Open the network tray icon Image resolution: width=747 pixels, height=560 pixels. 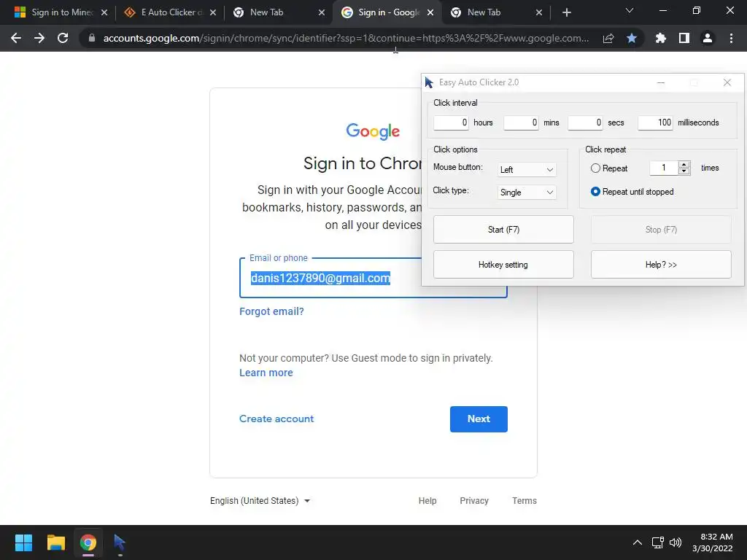658,542
